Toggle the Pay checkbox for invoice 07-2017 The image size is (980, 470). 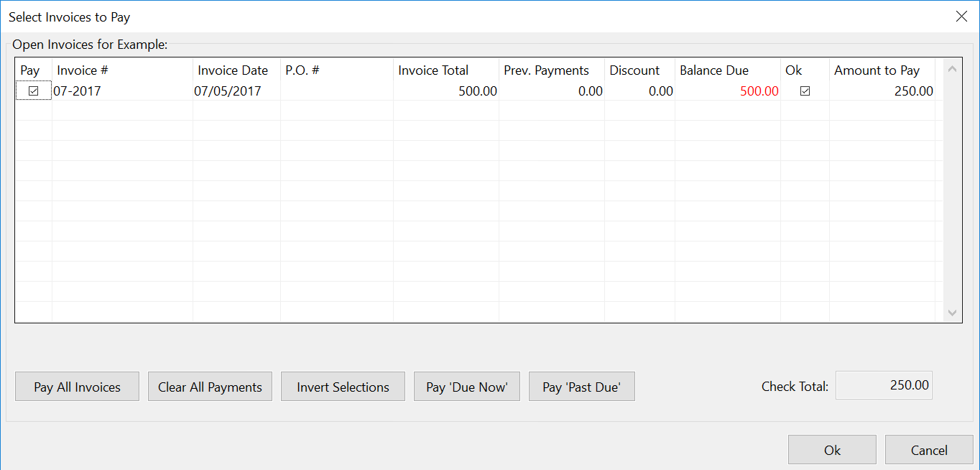[33, 91]
